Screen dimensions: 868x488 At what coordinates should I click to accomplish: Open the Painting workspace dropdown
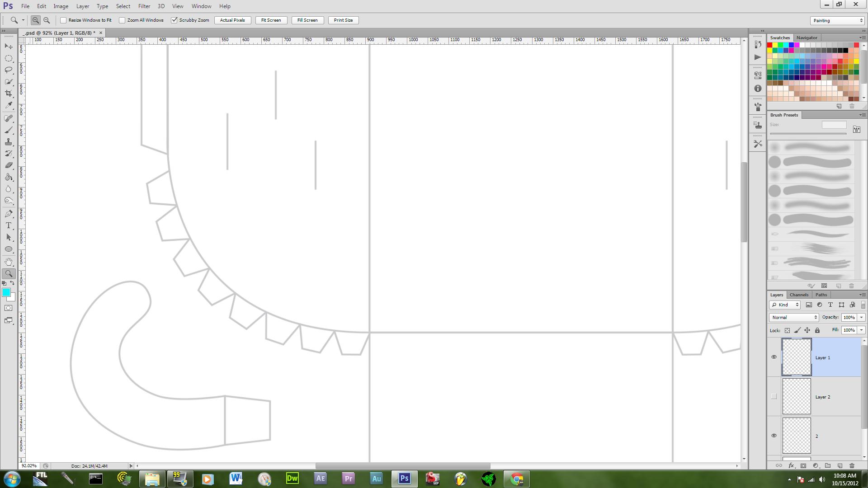837,20
